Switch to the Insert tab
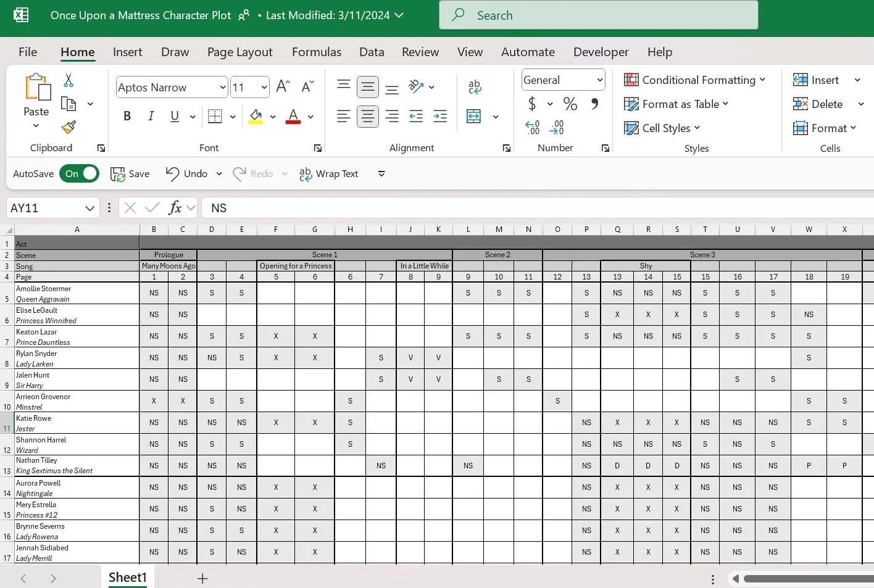This screenshot has height=588, width=874. tap(128, 52)
